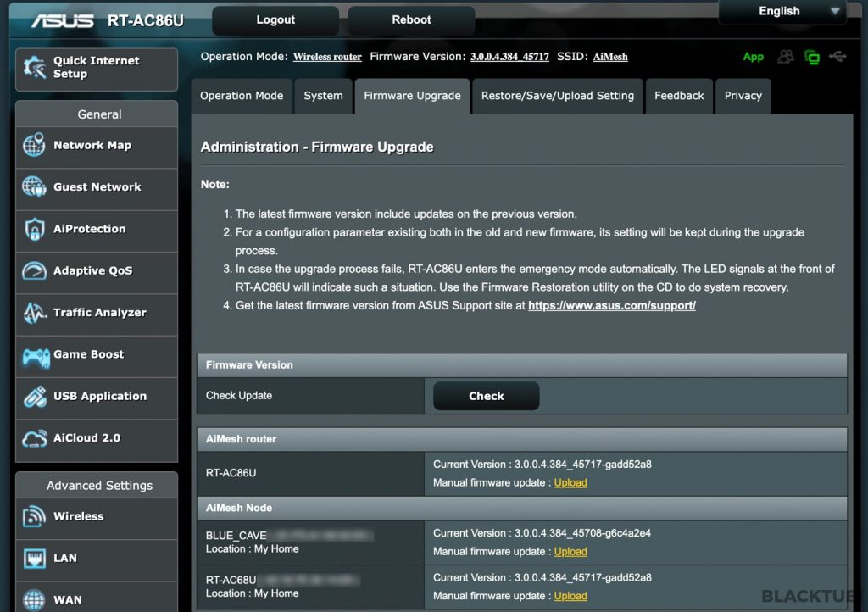
Task: Click Upload link for BLUE_CAVE node
Action: 570,552
